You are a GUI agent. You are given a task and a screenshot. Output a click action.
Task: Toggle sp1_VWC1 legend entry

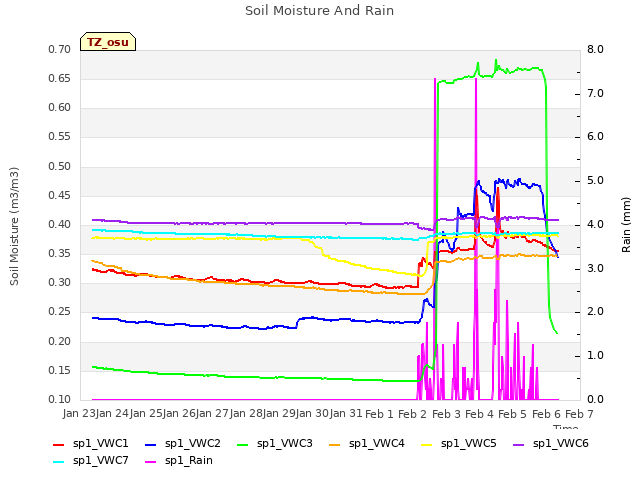tap(91, 444)
